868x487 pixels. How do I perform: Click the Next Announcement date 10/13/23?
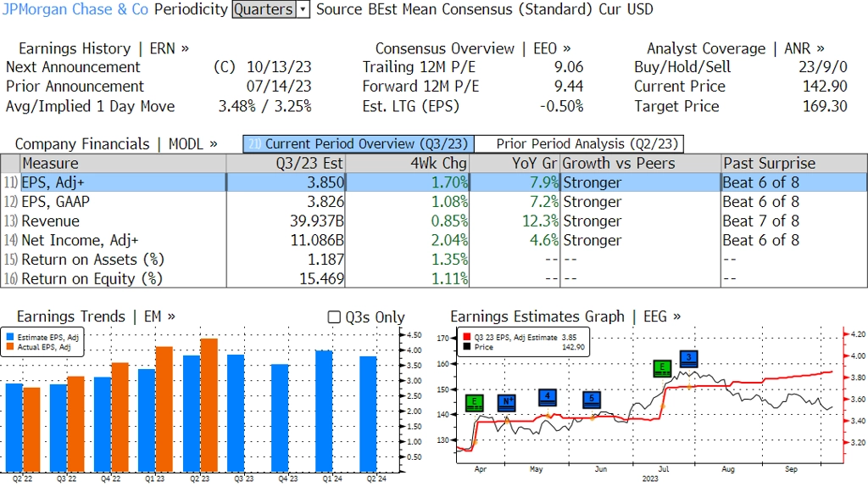tap(279, 67)
